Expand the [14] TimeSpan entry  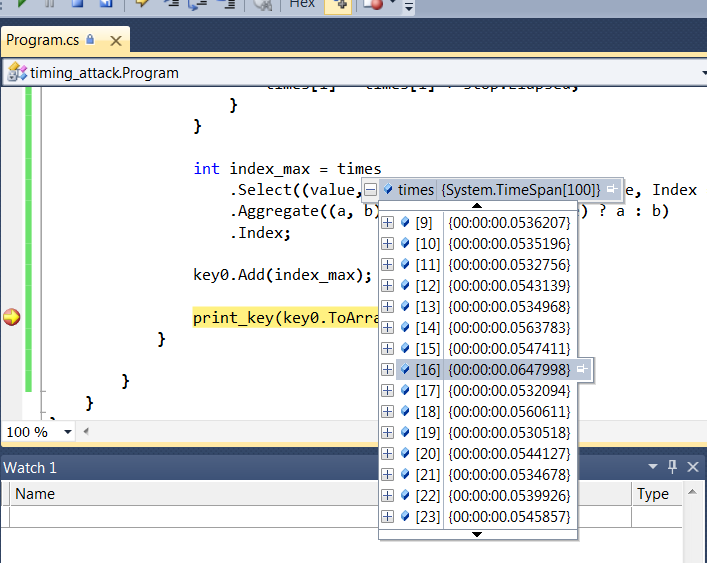(x=387, y=327)
